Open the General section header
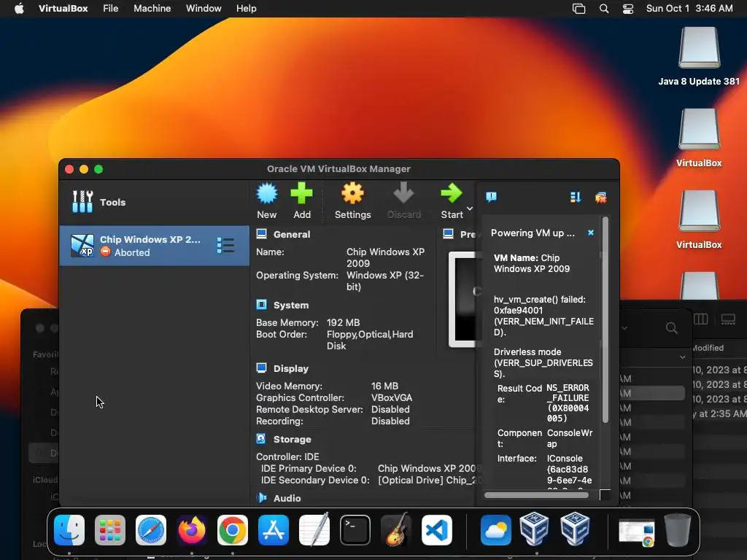This screenshot has width=747, height=560. coord(292,234)
